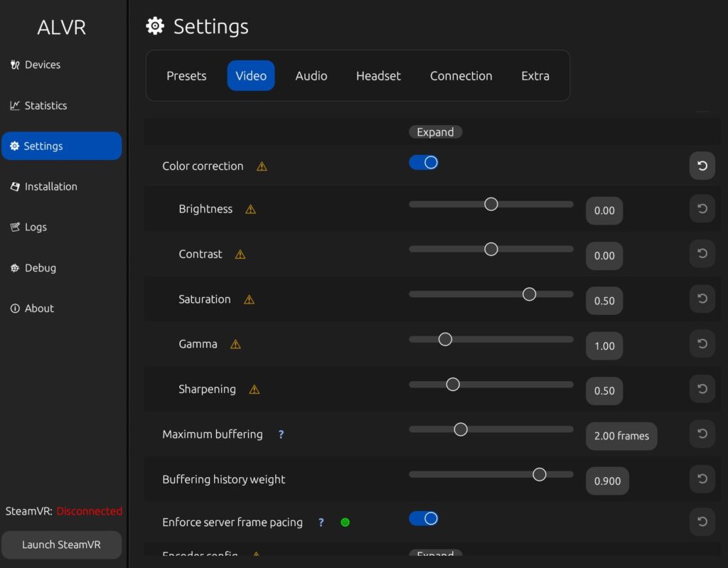Click the Gamma value field showing 1.00
Image resolution: width=728 pixels, height=568 pixels.
click(x=604, y=346)
